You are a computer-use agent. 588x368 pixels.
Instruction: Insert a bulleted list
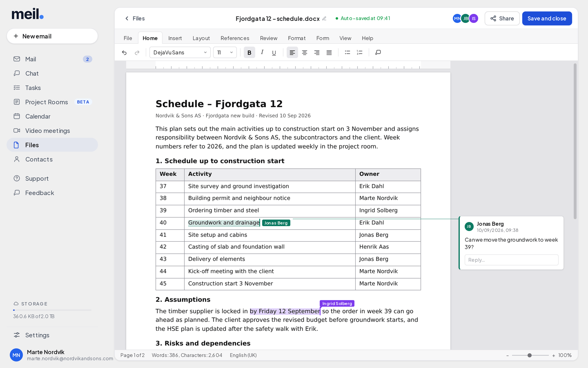point(347,52)
